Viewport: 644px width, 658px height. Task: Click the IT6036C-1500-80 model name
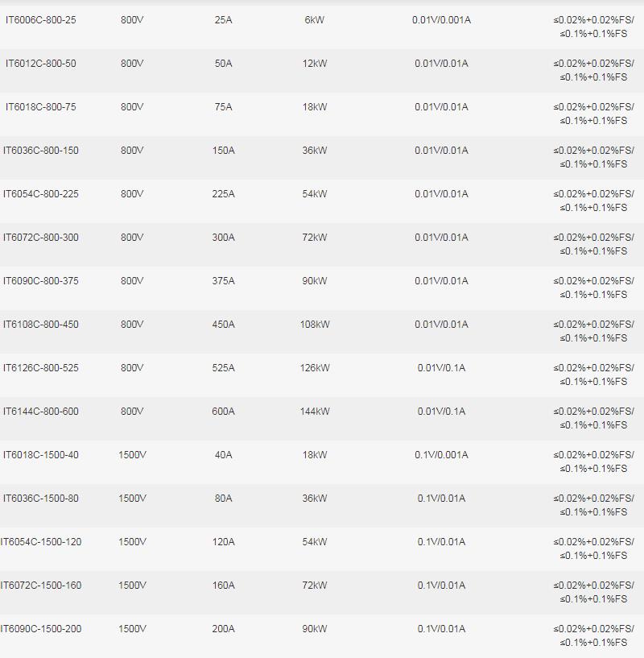41,499
